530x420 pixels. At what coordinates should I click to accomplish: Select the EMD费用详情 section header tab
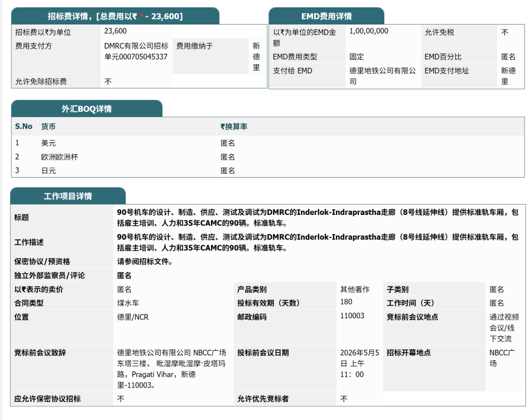point(326,16)
